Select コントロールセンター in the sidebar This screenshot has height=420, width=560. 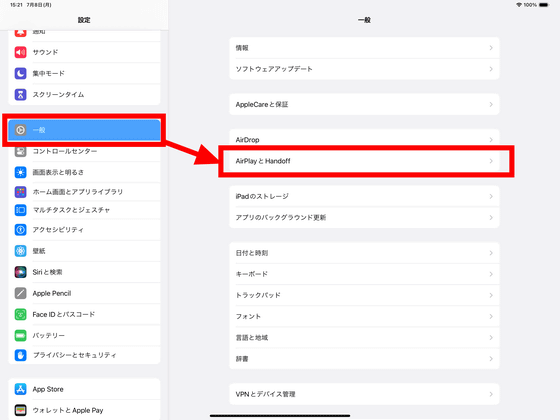[84, 151]
